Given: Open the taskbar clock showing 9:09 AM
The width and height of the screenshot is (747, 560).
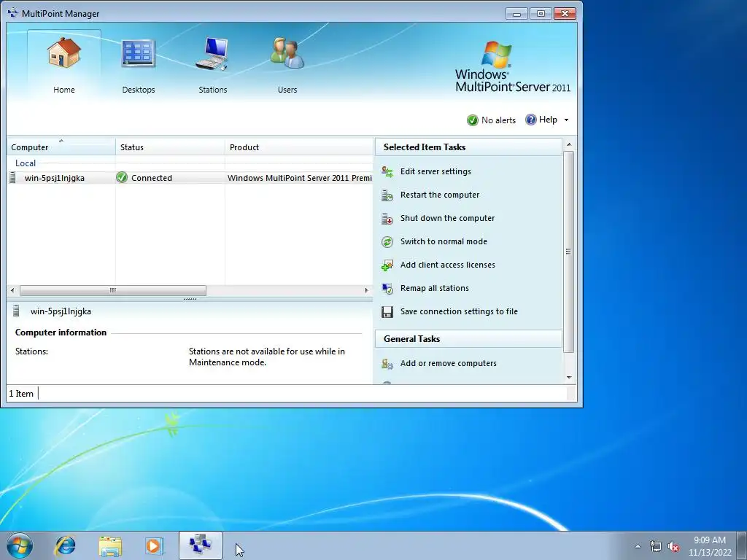Looking at the screenshot, I should pyautogui.click(x=709, y=546).
